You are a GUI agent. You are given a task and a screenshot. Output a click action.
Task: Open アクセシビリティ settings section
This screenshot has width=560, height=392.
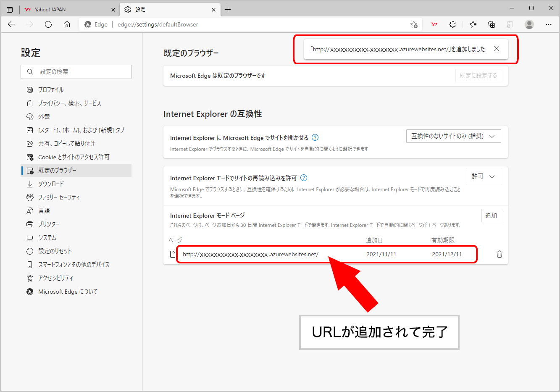[76, 278]
